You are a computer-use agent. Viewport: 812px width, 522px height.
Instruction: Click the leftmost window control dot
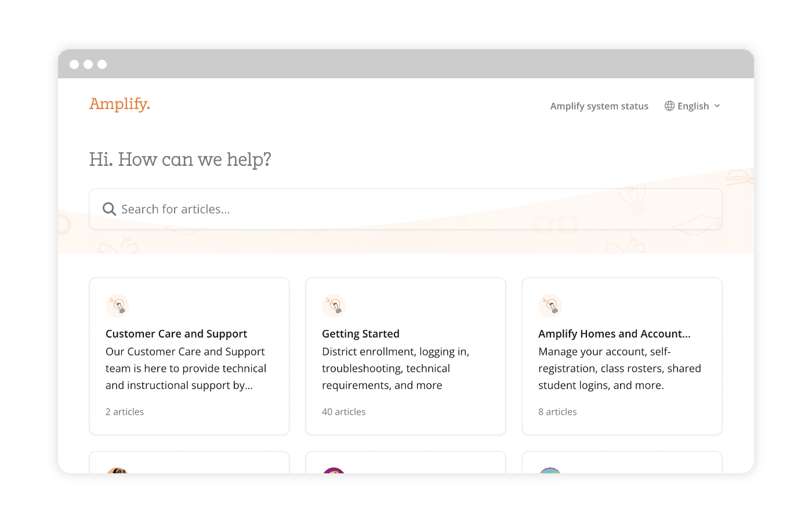(x=74, y=64)
